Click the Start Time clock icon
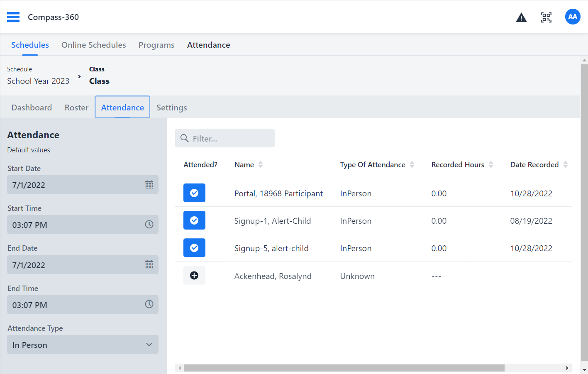This screenshot has height=374, width=588. pyautogui.click(x=149, y=225)
